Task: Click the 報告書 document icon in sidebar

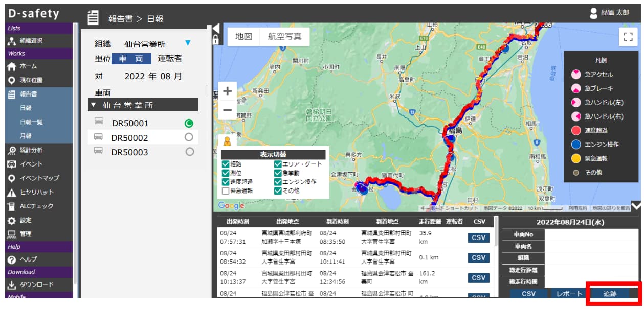Action: 12,94
